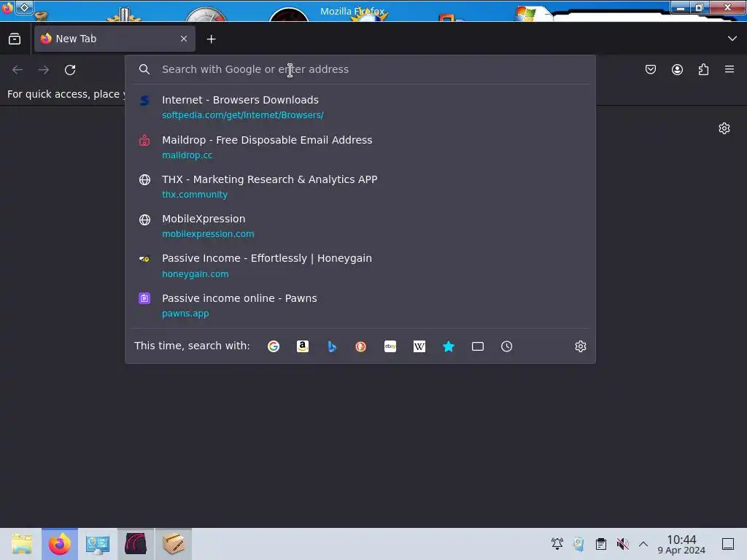Select Passive income online Pawns suggestion

pos(360,306)
